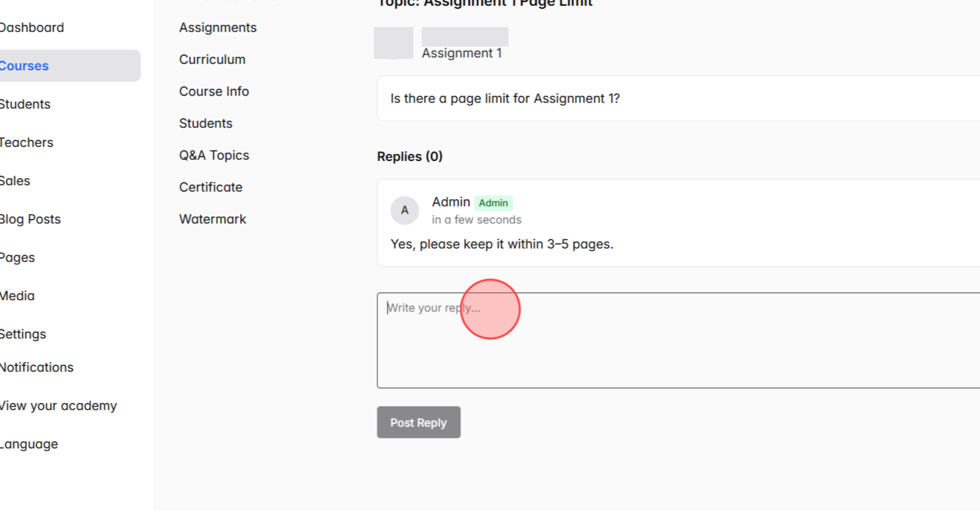Viewport: 980px width, 511px height.
Task: Open the Media library
Action: 17,296
